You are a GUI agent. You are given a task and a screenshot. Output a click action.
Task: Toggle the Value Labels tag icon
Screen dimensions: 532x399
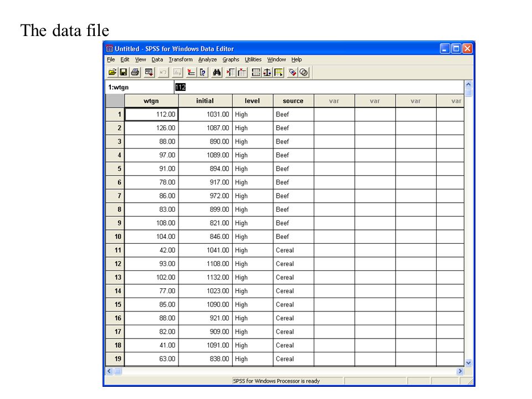click(x=293, y=72)
